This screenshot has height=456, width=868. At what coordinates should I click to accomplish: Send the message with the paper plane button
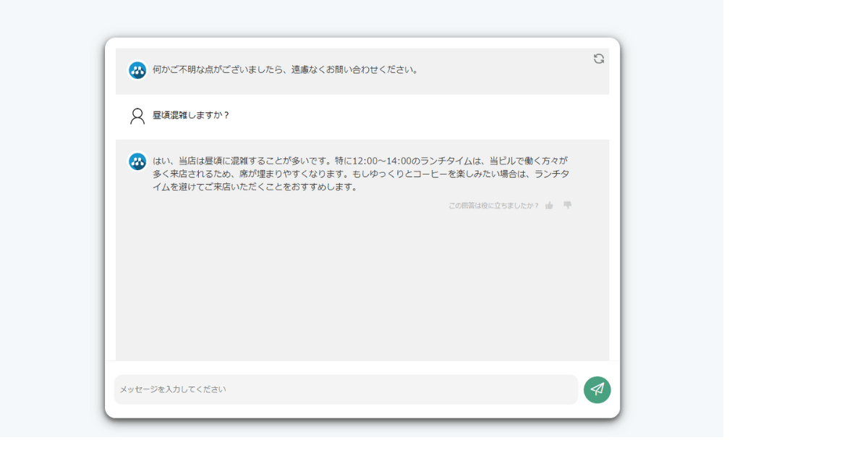point(597,389)
